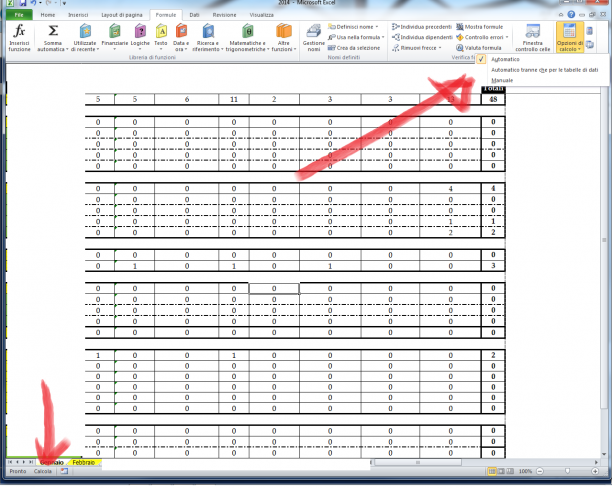Click the zoom slider handle
This screenshot has width=612, height=488.
[x=568, y=471]
